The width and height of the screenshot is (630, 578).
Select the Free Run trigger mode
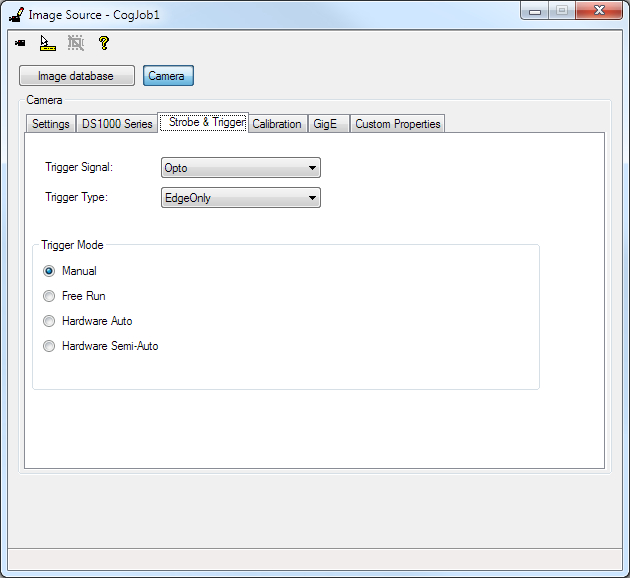point(49,296)
